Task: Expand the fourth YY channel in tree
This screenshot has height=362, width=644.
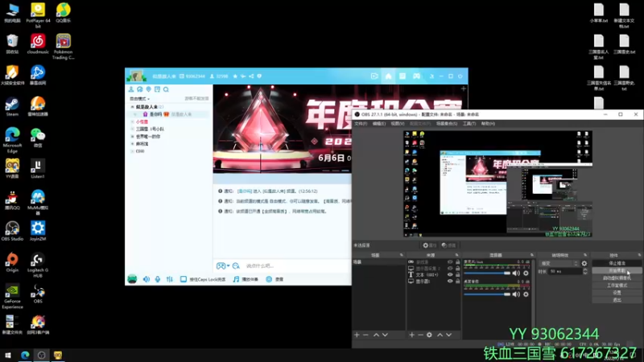Action: [132, 136]
